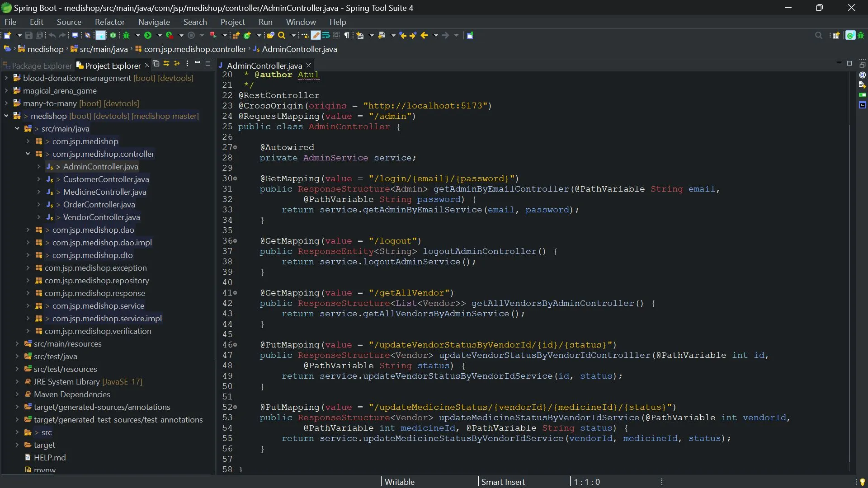This screenshot has height=488, width=868.
Task: Click the Save toolbar icon
Action: pos(28,35)
